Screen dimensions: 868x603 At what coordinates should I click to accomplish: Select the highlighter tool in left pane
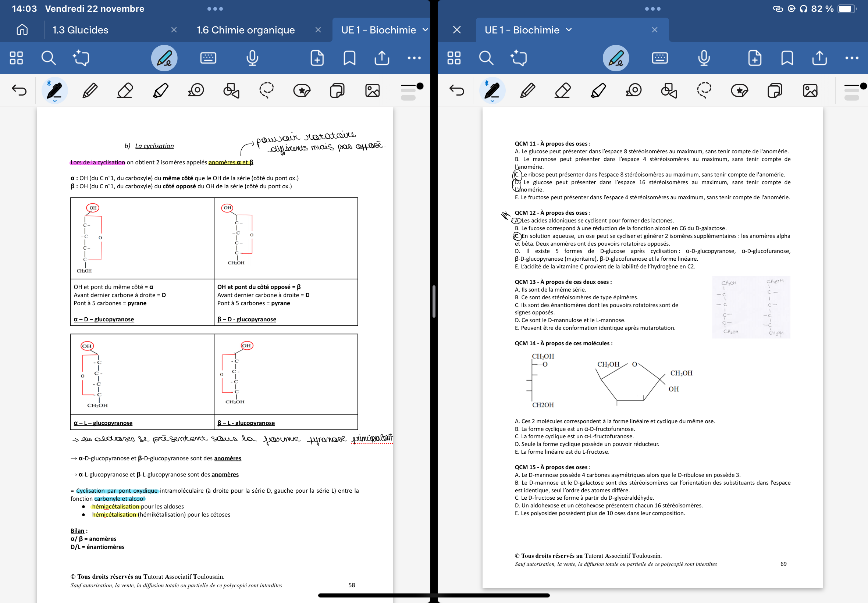coord(160,91)
